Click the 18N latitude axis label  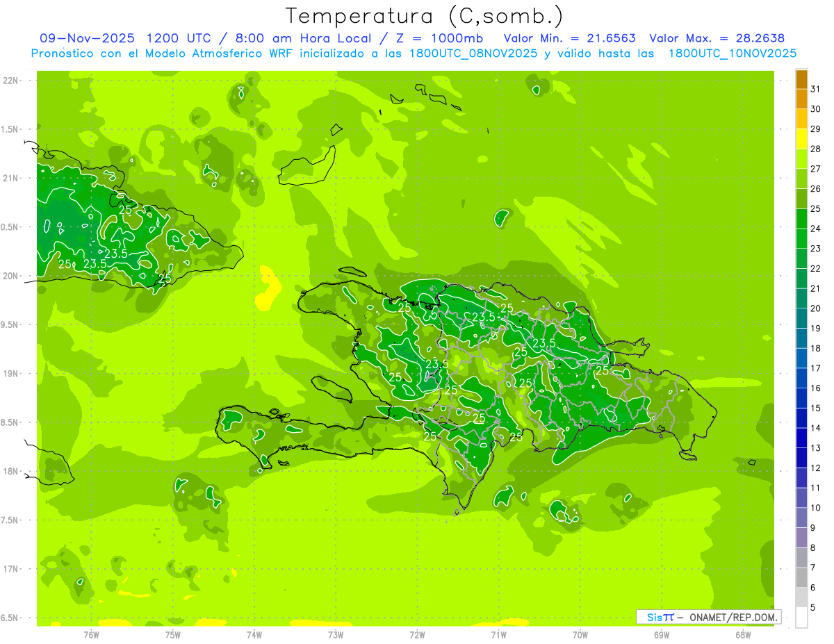click(x=11, y=471)
